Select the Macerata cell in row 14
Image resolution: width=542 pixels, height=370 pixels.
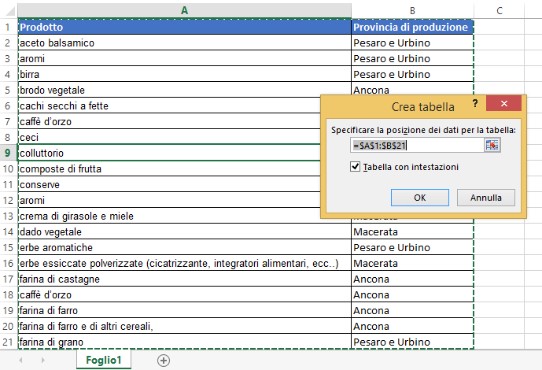tap(412, 232)
